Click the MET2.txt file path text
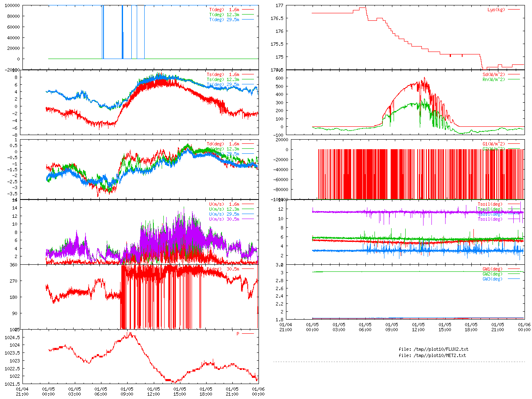This screenshot has width=532, height=399. 432,355
